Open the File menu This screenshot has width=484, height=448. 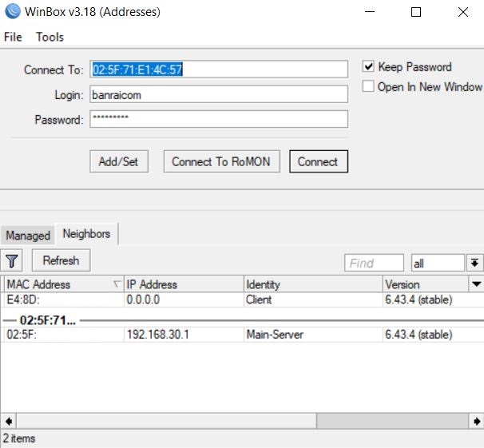[x=13, y=37]
